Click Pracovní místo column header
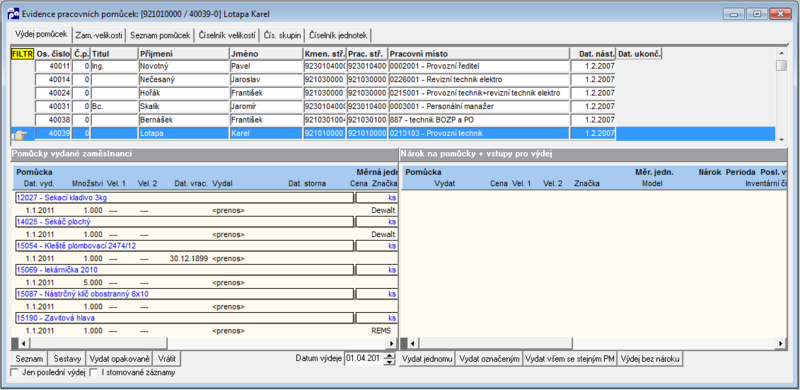800x390 pixels. click(479, 54)
